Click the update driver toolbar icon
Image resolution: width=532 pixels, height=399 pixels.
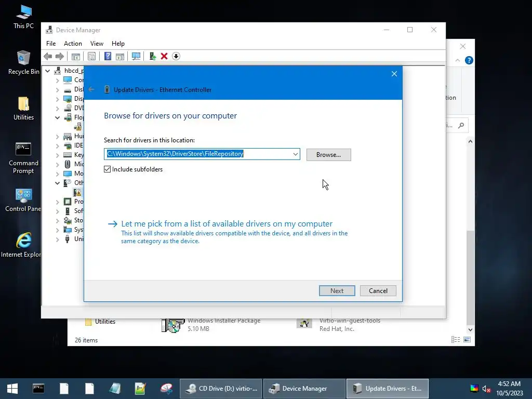(152, 56)
